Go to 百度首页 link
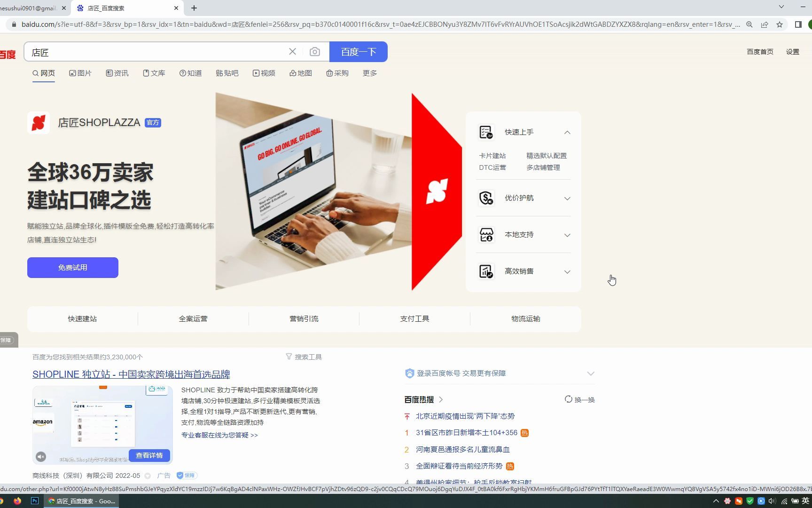The height and width of the screenshot is (508, 812). [760, 52]
